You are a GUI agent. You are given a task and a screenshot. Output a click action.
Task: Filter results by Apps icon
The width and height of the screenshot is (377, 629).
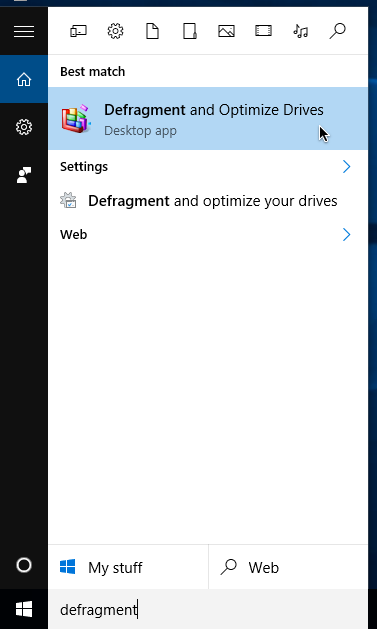point(78,31)
